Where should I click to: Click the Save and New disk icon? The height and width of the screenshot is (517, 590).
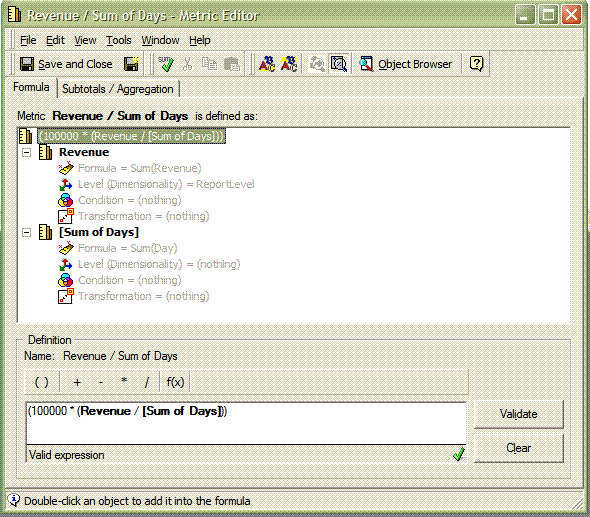(131, 64)
